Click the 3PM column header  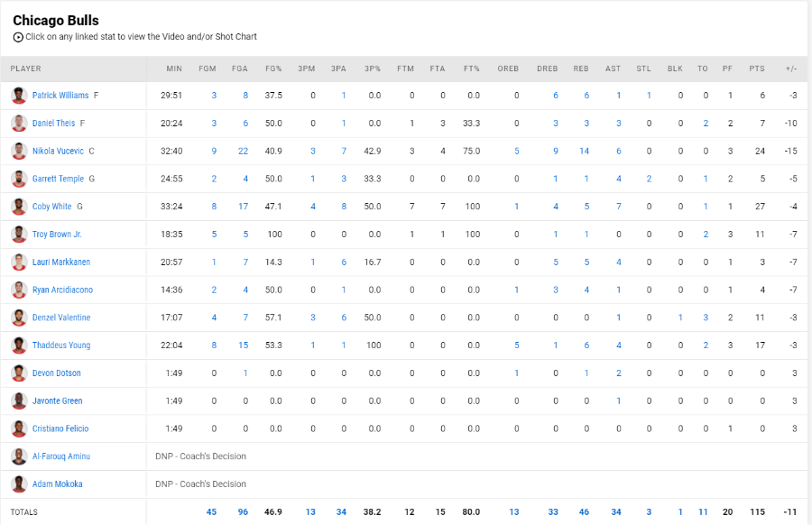click(x=306, y=69)
